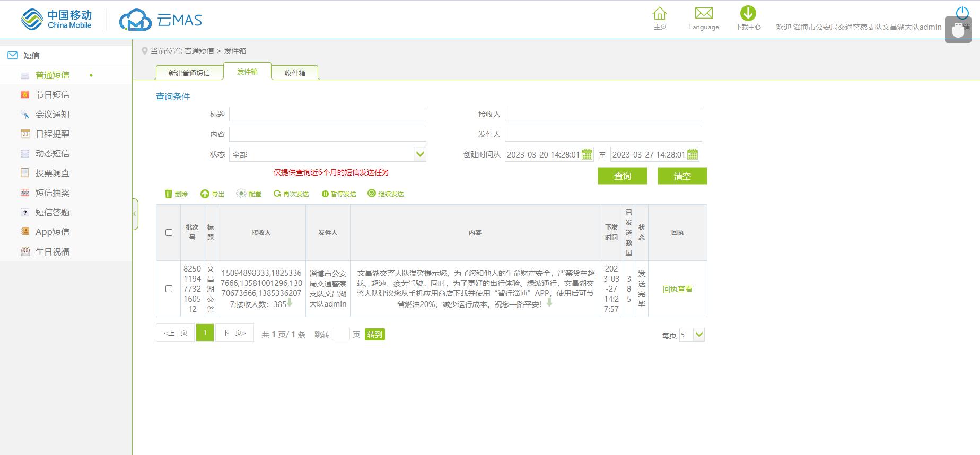Click the App短信 sidebar icon
Image resolution: width=980 pixels, height=455 pixels.
[x=25, y=232]
